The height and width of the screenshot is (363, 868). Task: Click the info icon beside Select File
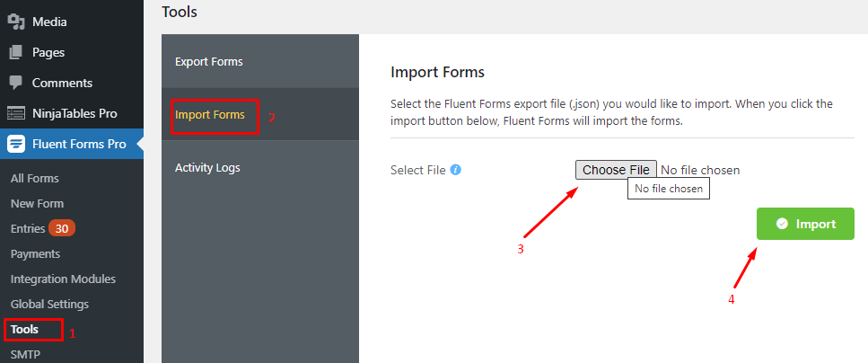coord(456,170)
